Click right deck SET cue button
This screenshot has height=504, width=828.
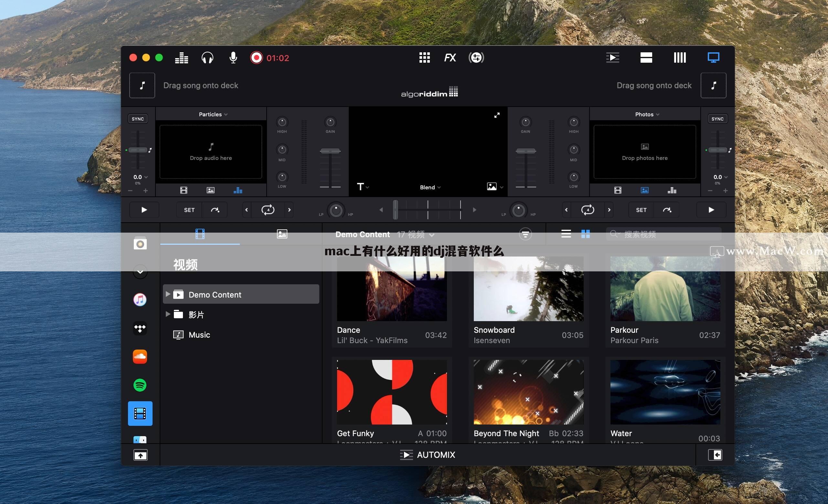click(x=641, y=210)
